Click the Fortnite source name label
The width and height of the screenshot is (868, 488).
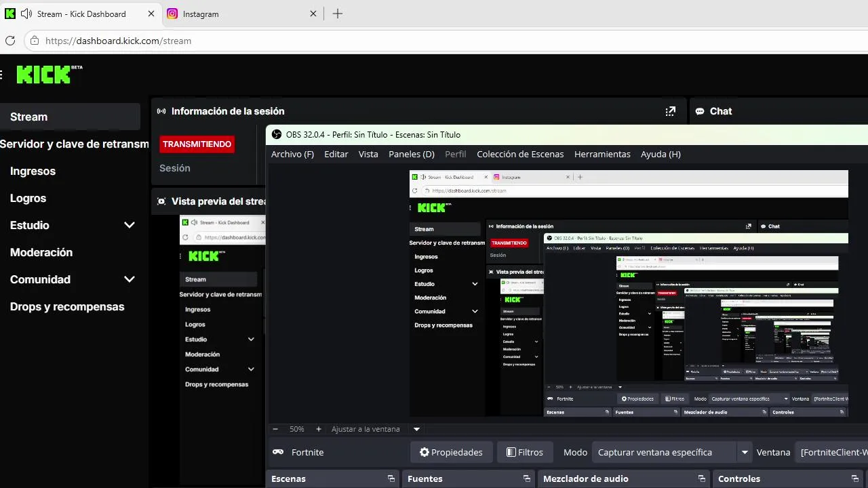click(308, 452)
